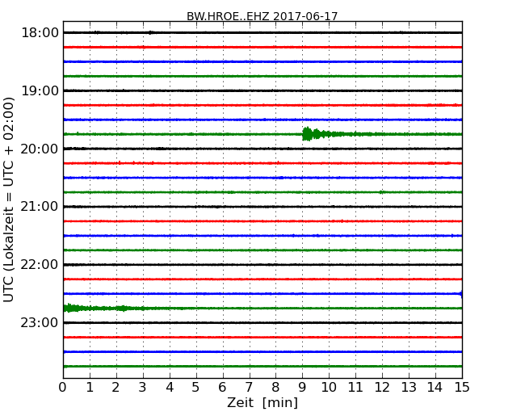
Task: Click the 20:00 time label
Action: coord(40,149)
